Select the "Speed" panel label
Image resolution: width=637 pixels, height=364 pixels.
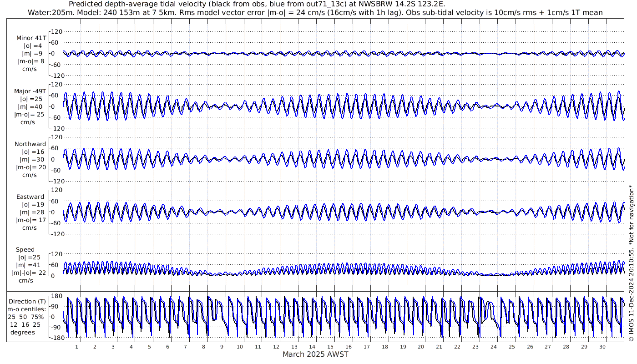click(25, 250)
